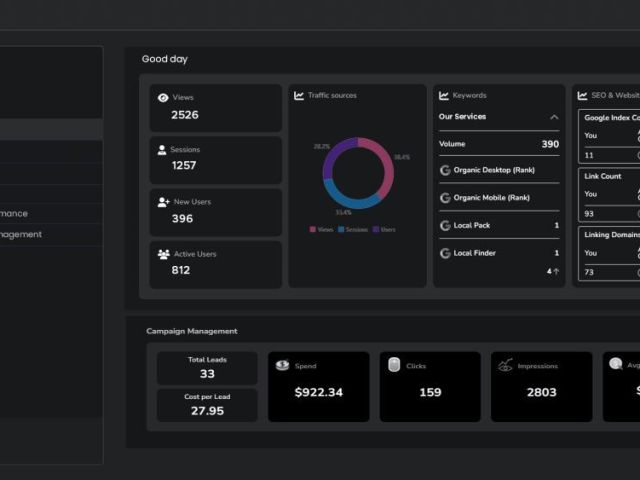Screen dimensions: 640x480
Task: Click the Google Index heading
Action: click(x=612, y=118)
